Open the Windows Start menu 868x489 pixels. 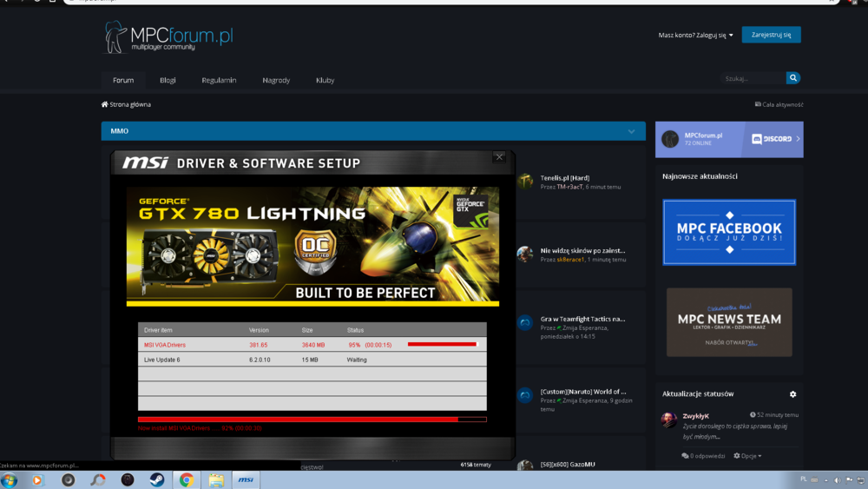pos(10,480)
